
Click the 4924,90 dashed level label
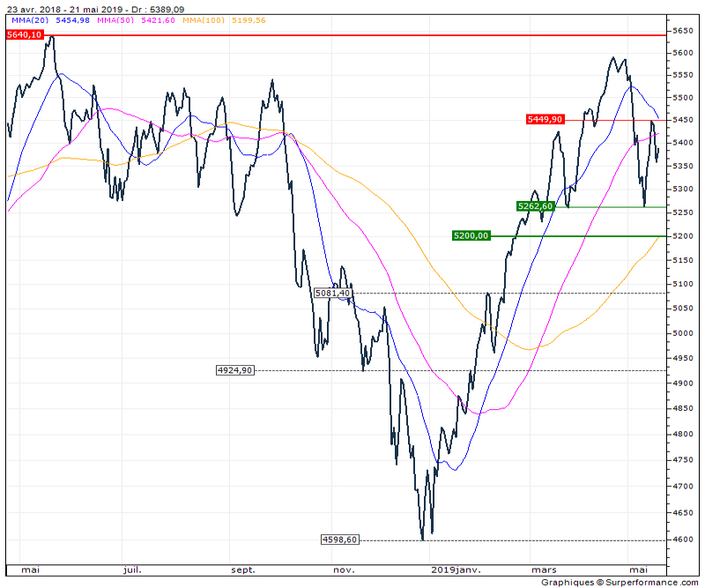coord(234,370)
